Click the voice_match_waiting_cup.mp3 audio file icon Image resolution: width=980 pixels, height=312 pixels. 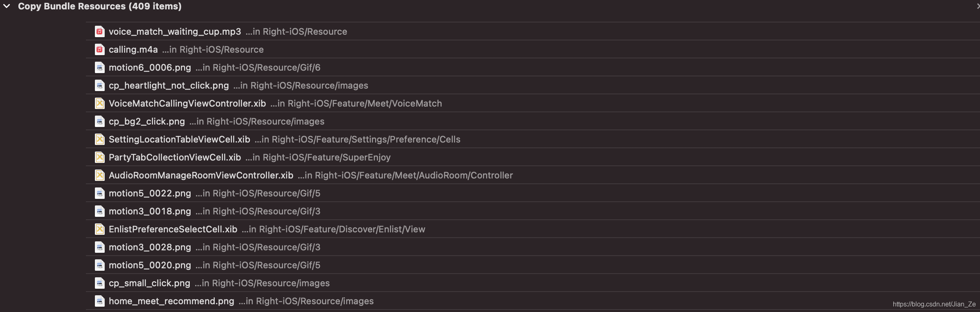[x=100, y=31]
